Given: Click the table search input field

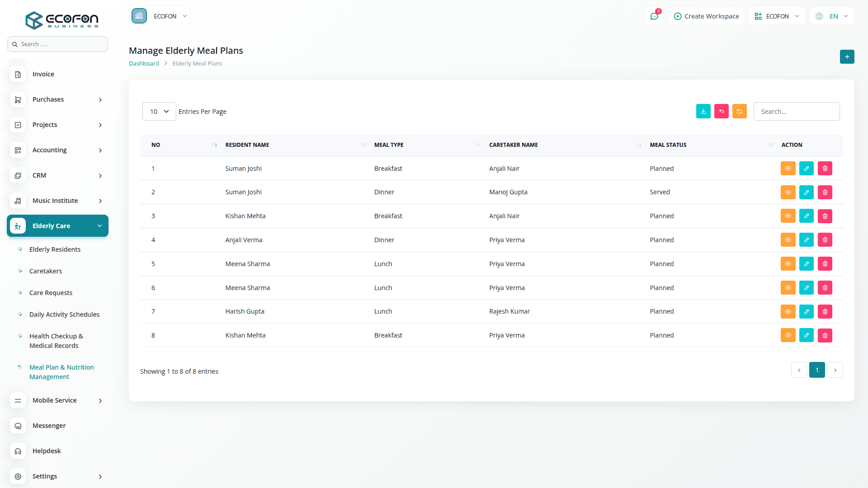Looking at the screenshot, I should [796, 112].
